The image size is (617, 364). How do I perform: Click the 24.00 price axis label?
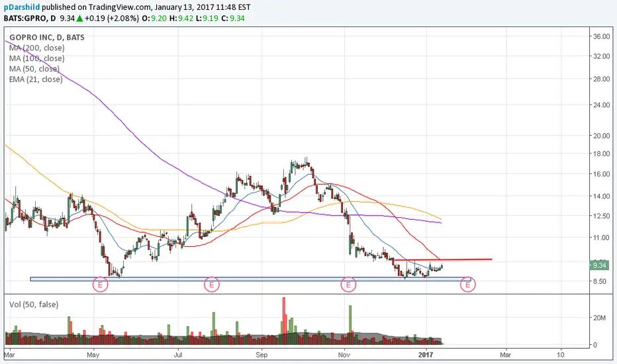[x=602, y=105]
